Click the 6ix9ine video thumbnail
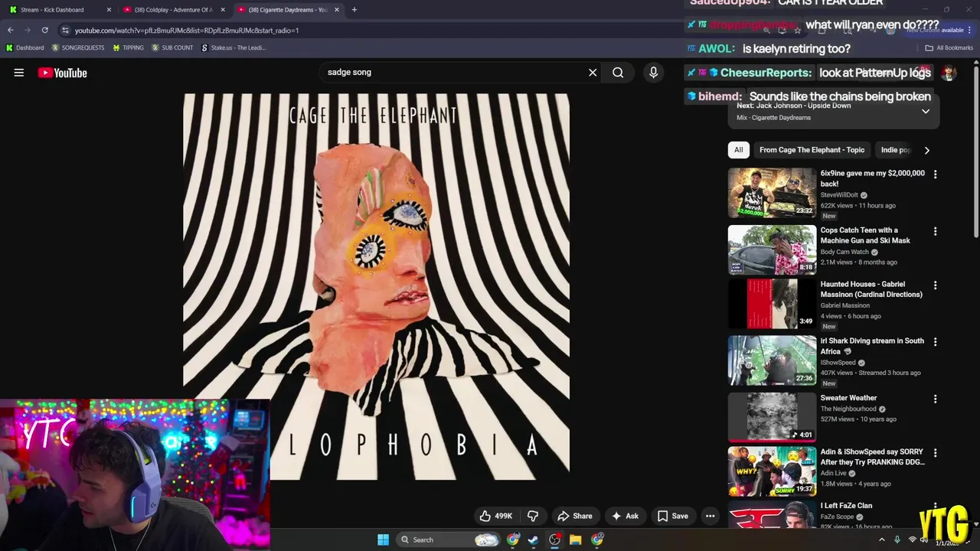The width and height of the screenshot is (980, 551). tap(772, 193)
